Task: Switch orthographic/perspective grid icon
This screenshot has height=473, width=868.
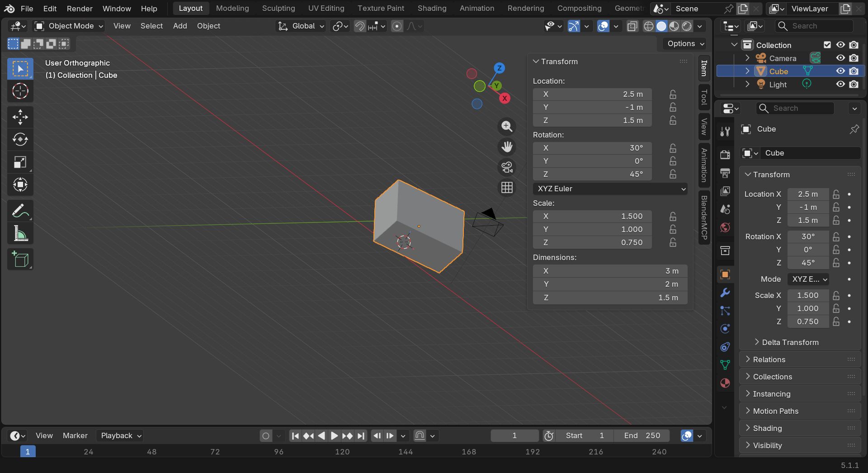Action: pyautogui.click(x=507, y=187)
